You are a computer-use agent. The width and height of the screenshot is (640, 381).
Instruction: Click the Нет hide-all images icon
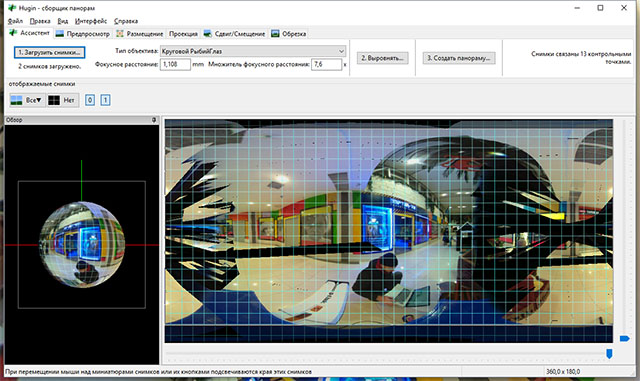tap(54, 100)
